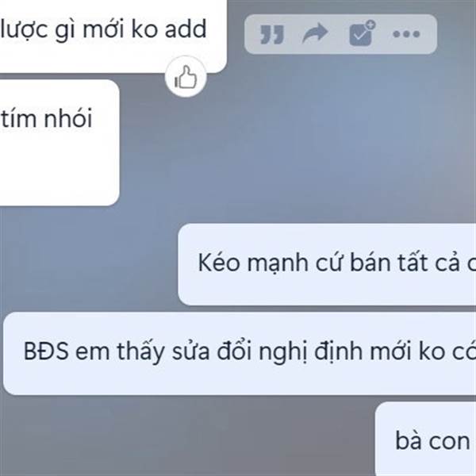Select the "Kéo mạnh cứ bán tất cả" message
Screen dimensions: 476x476
click(x=327, y=264)
